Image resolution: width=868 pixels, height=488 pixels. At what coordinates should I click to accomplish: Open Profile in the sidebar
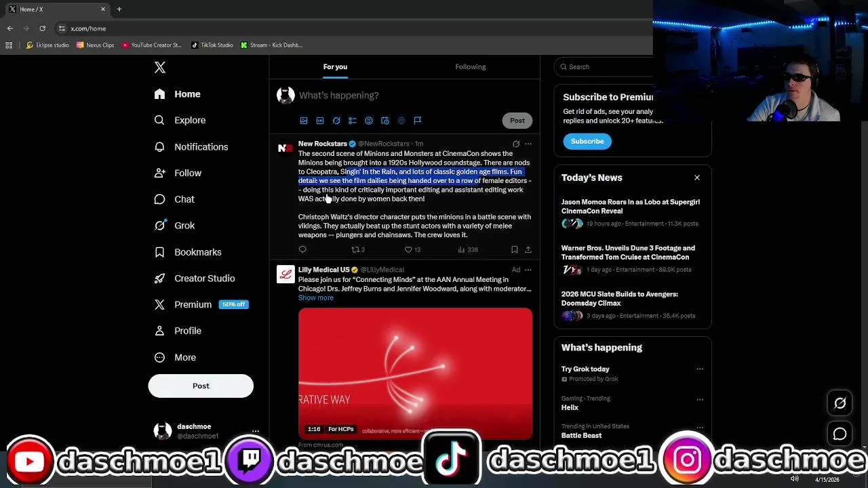pyautogui.click(x=178, y=331)
